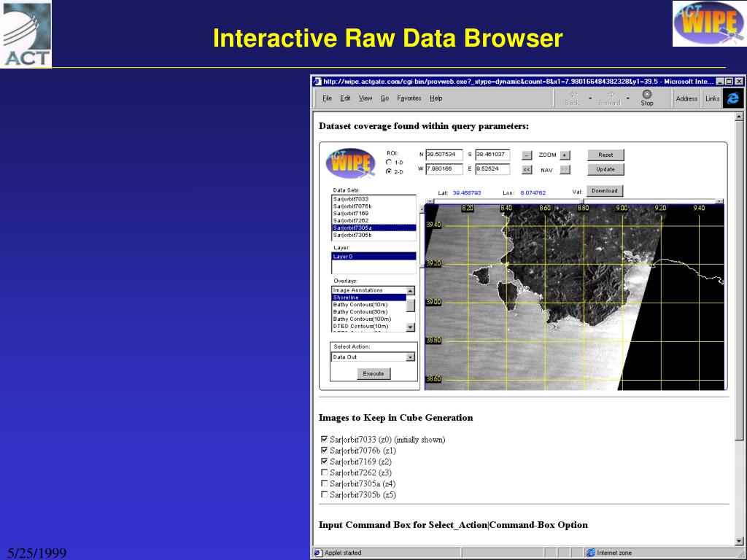Click the ACT logo on the slide
The width and height of the screenshot is (747, 560).
tap(26, 34)
